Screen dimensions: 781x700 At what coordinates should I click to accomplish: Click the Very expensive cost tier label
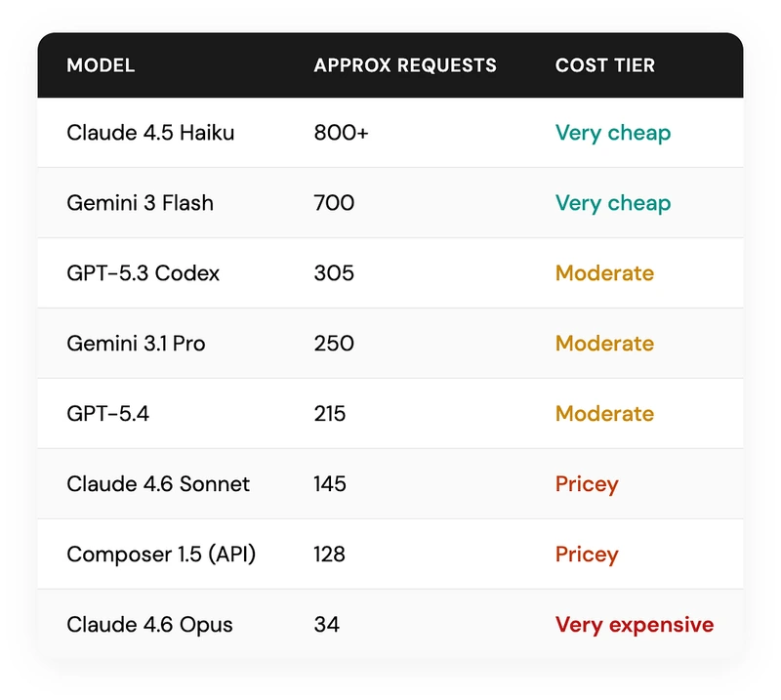point(635,625)
